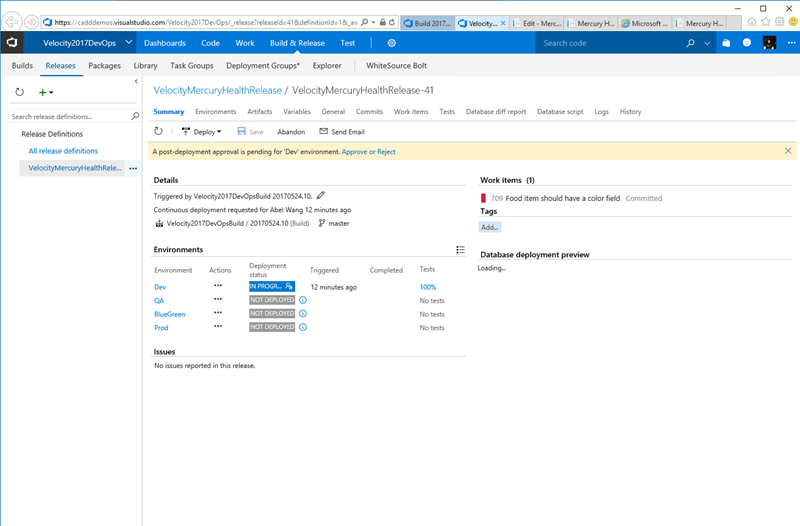Screen dimensions: 800x526
Task: Click the search code magnifier icon
Action: [x=690, y=43]
